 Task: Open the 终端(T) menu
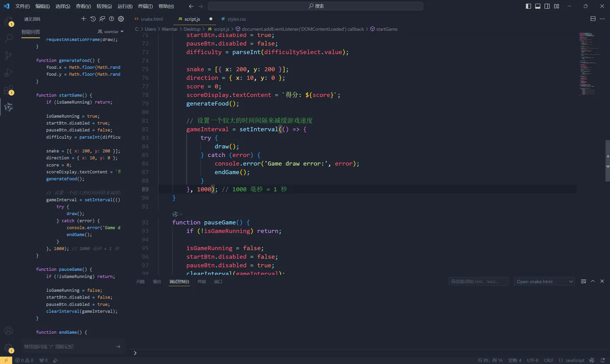145,6
